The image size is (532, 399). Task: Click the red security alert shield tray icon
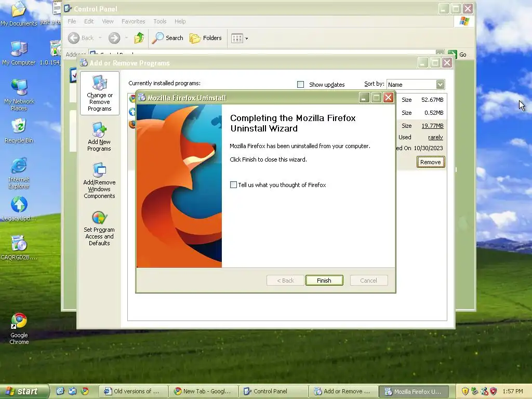[x=494, y=391]
